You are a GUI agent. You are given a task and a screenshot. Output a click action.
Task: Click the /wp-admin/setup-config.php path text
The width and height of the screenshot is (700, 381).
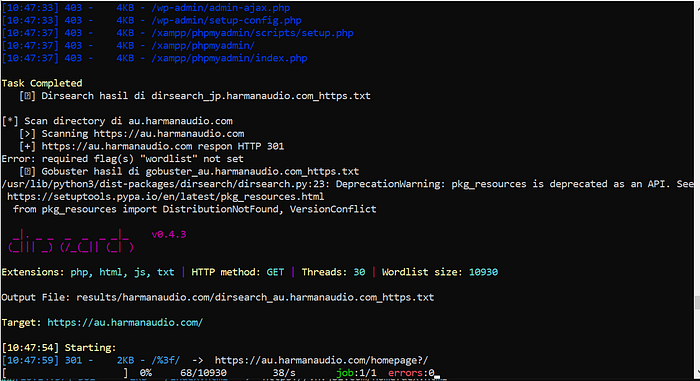(226, 21)
